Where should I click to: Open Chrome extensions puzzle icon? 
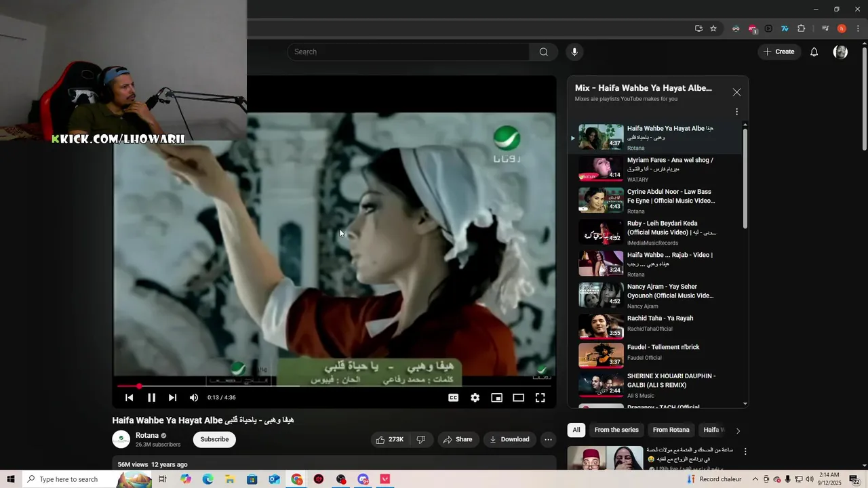coord(801,28)
